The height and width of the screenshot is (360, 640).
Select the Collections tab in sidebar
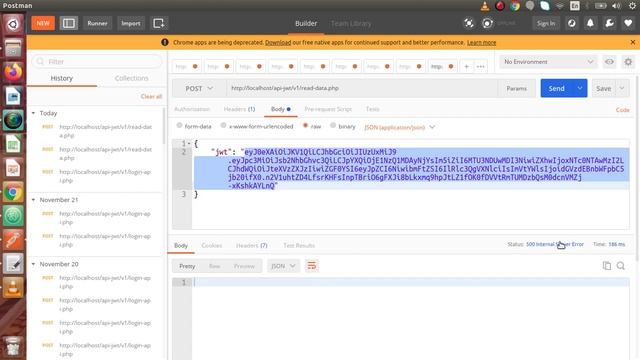tap(131, 78)
